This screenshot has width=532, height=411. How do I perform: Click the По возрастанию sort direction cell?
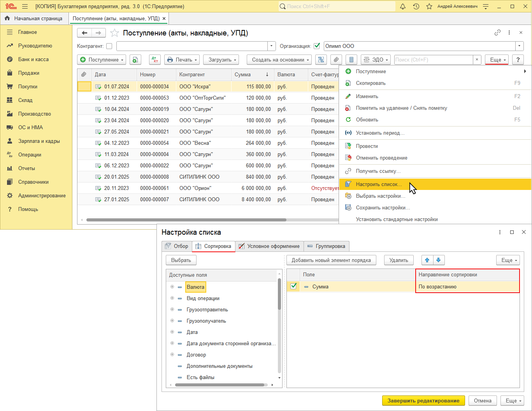pyautogui.click(x=467, y=286)
